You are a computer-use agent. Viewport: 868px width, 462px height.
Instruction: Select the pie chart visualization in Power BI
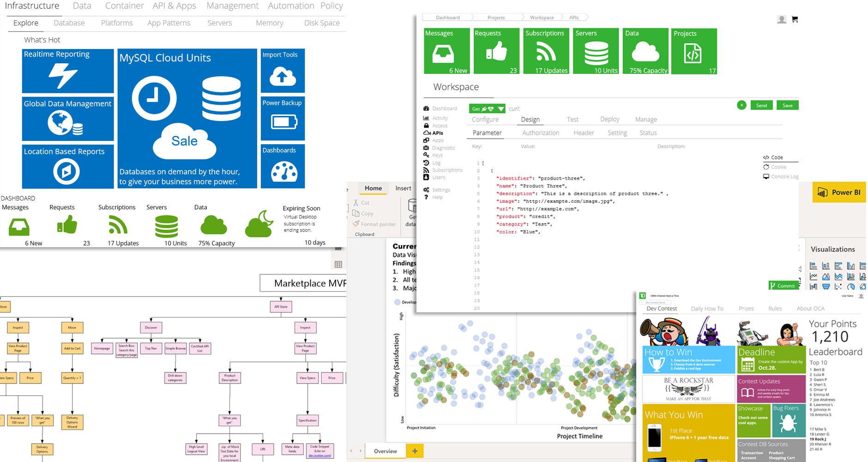(x=851, y=287)
